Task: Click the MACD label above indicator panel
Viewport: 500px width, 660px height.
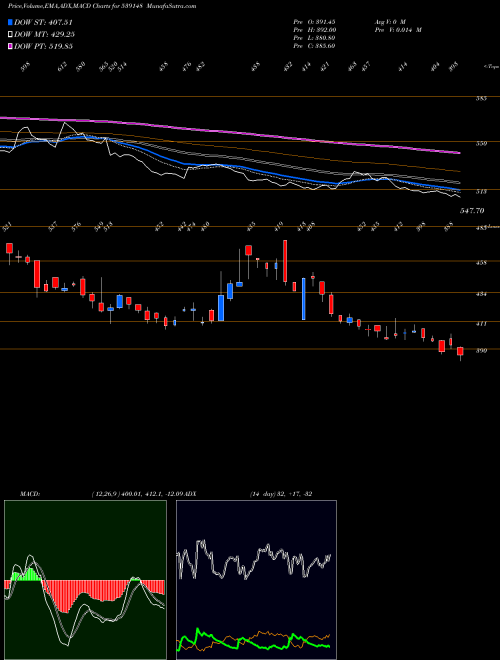Action: click(29, 493)
